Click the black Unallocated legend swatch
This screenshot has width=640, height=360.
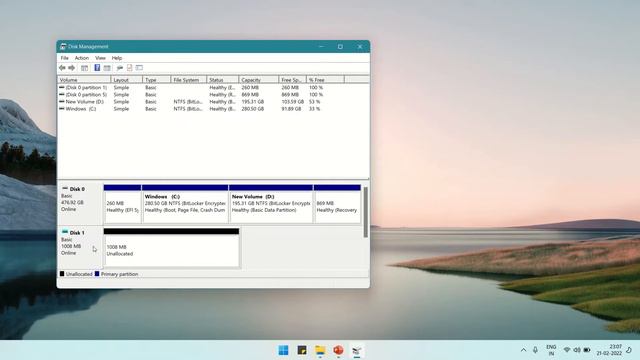[x=62, y=274]
